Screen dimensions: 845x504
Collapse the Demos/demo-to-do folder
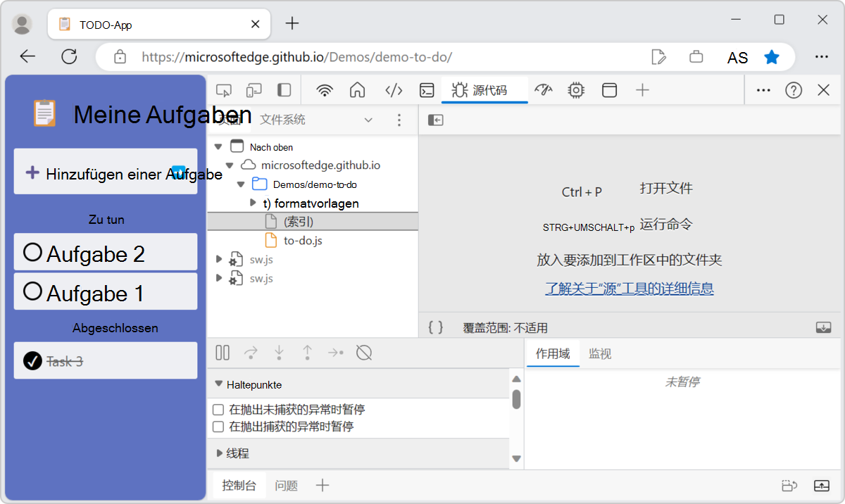point(240,184)
